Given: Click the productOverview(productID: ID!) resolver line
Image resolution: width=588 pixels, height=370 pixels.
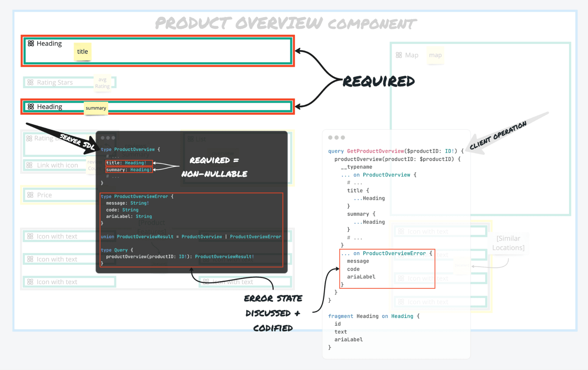Looking at the screenshot, I should pyautogui.click(x=180, y=257).
